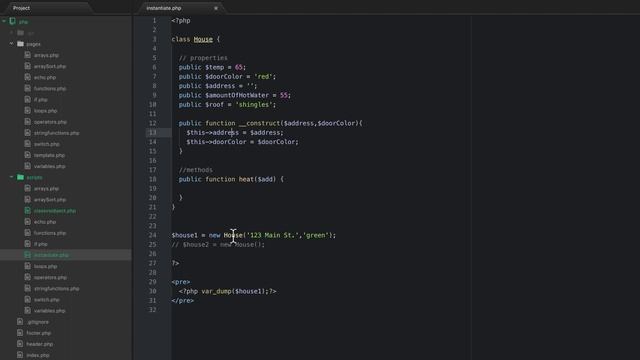Click arrays.php file icon under scripts
This screenshot has height=360, width=640.
click(x=27, y=188)
